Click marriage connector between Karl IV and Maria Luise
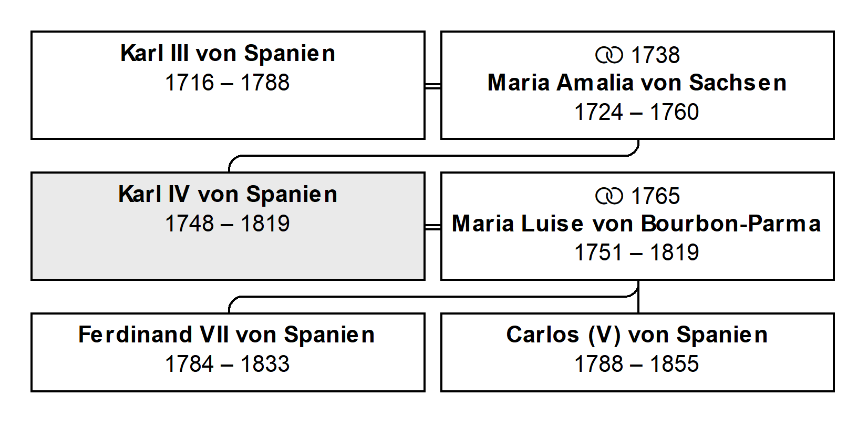 (433, 227)
